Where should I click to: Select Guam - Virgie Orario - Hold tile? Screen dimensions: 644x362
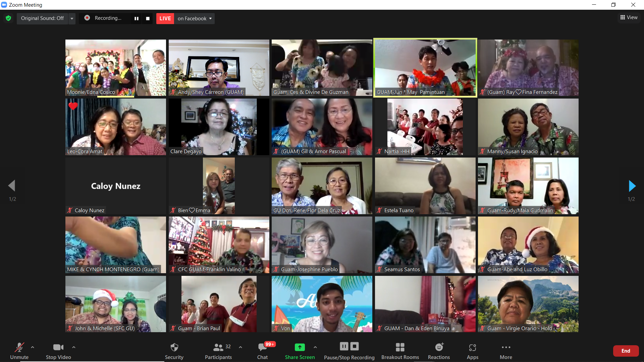[x=528, y=304]
